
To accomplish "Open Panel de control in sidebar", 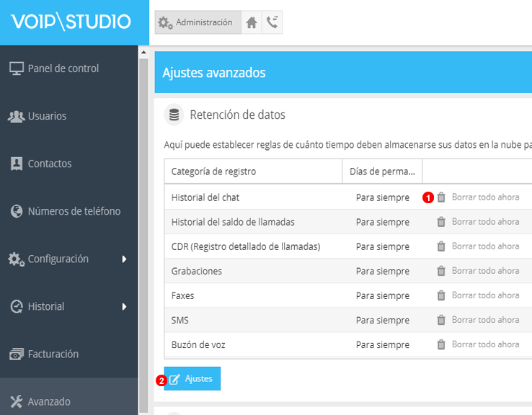I will [x=63, y=68].
